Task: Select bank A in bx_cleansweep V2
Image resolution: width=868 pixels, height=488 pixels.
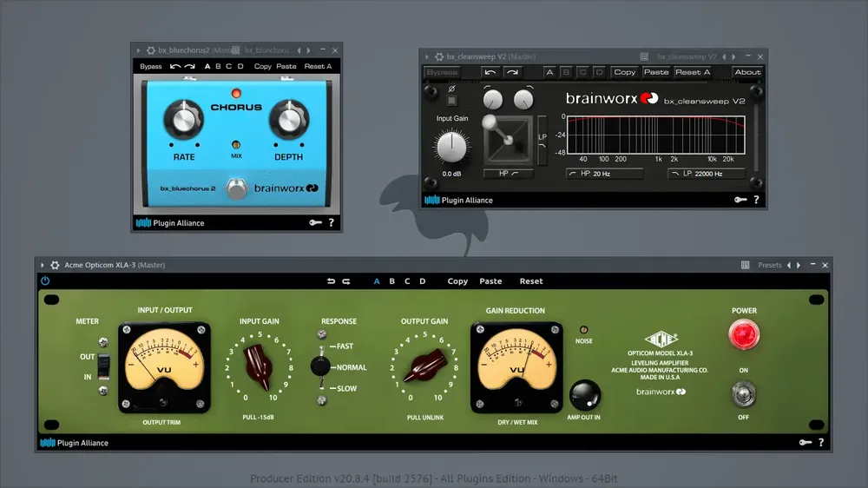Action: point(549,72)
